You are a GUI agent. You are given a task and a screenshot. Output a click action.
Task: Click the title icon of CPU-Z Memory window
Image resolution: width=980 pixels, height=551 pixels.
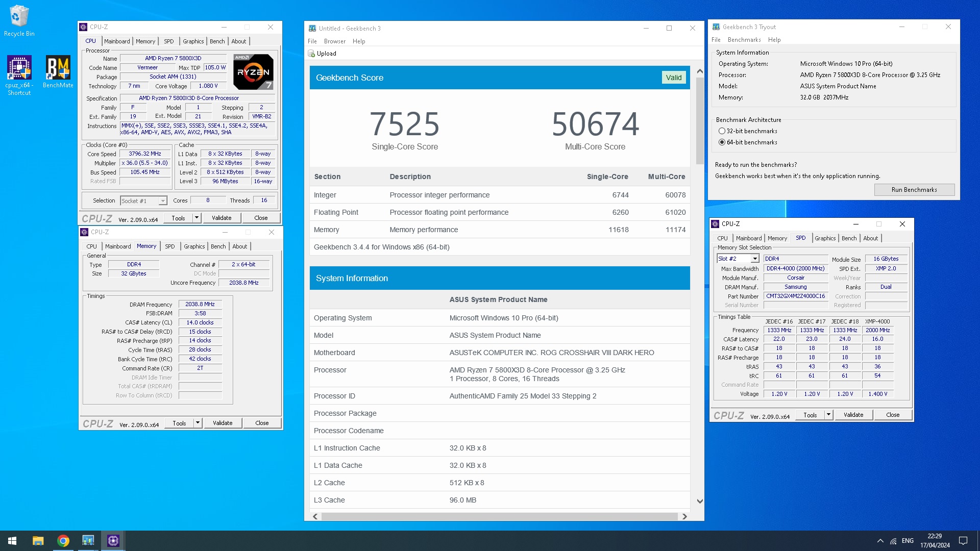tap(85, 232)
